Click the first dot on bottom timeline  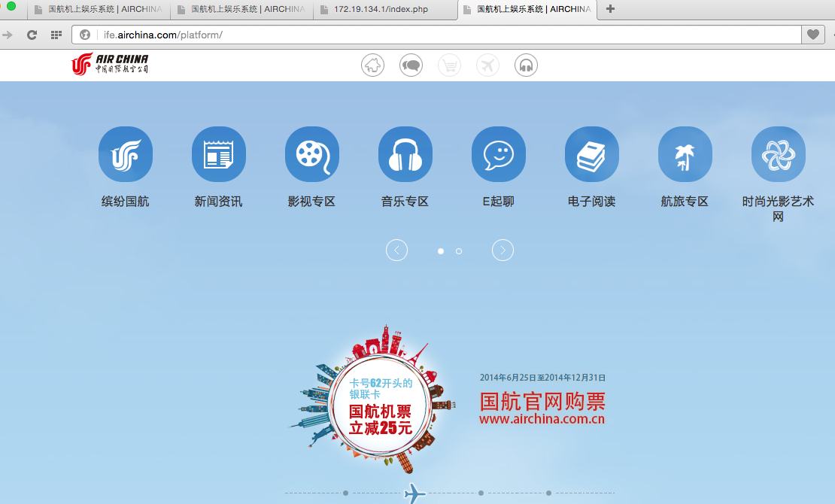345,493
